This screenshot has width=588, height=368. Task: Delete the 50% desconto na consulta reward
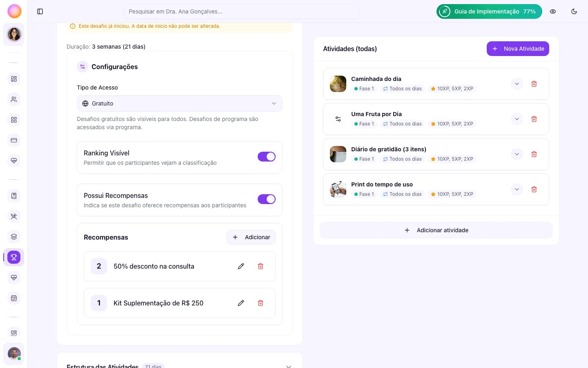coord(261,266)
